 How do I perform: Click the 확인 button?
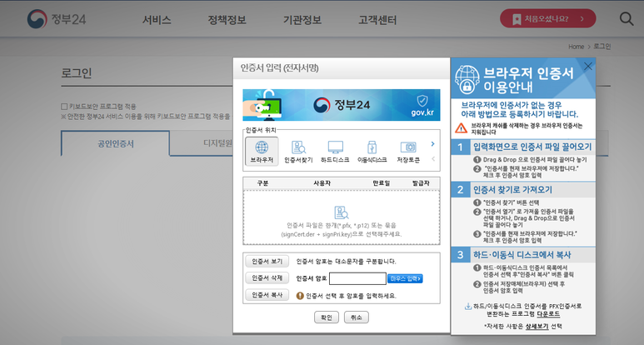tap(327, 317)
